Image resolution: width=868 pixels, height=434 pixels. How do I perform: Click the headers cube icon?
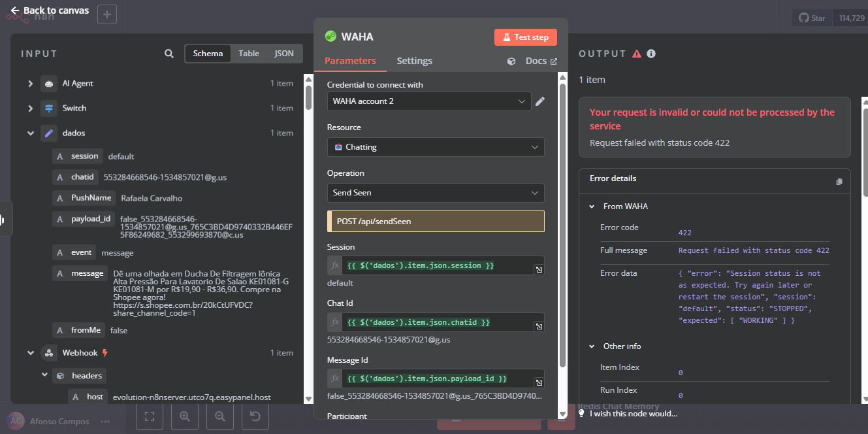click(x=60, y=376)
